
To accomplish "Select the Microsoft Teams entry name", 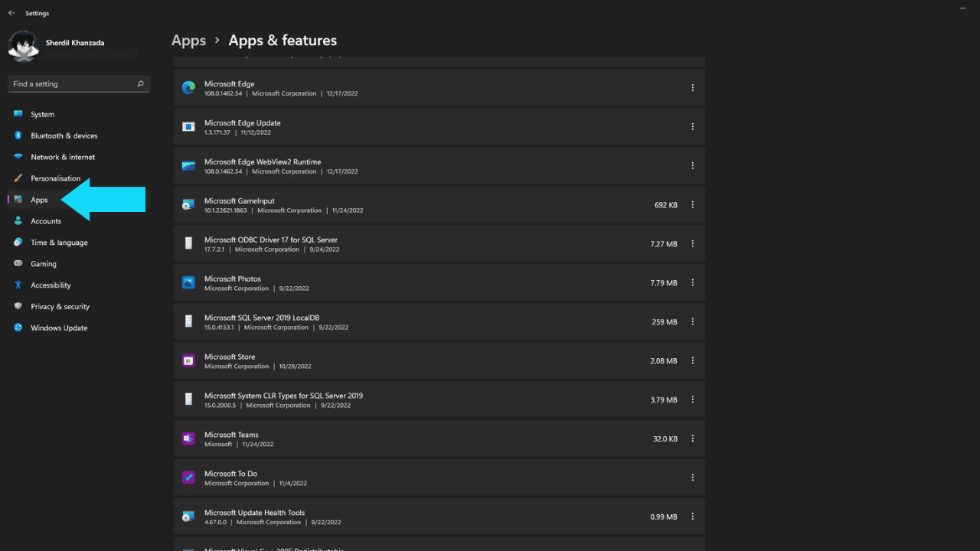I will click(x=231, y=435).
